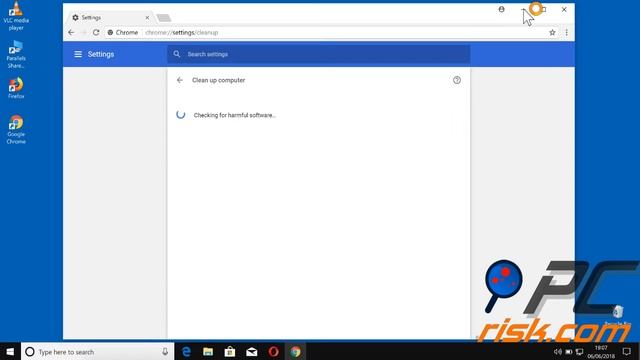Viewport: 640px width, 360px height.
Task: Click 'Checking for harmful software...' text
Action: [235, 115]
